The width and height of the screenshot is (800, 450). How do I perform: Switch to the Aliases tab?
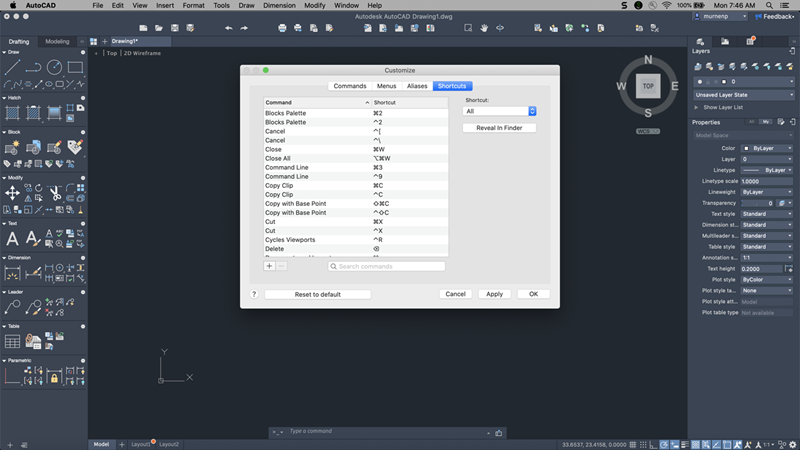417,86
